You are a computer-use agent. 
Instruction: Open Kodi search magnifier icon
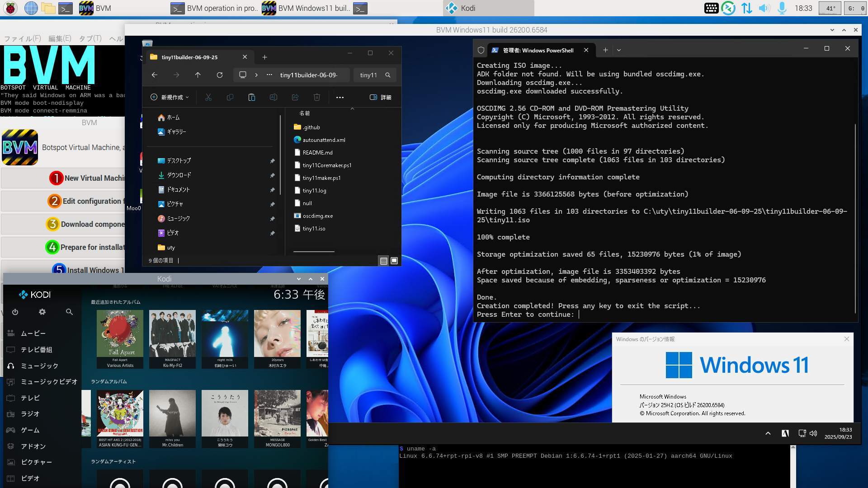pos(69,312)
